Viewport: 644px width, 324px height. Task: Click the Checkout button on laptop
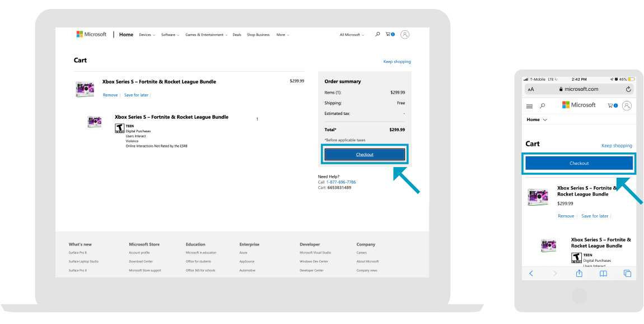pos(365,155)
